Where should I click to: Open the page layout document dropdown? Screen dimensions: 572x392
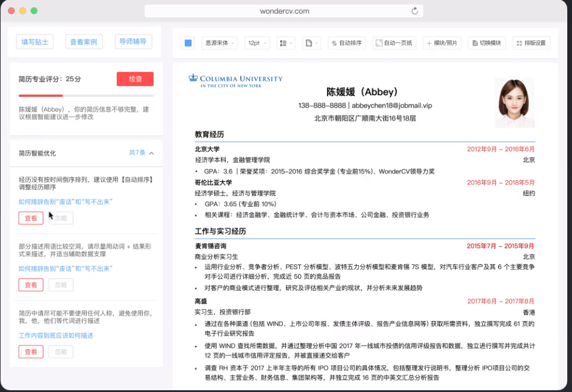pyautogui.click(x=311, y=43)
